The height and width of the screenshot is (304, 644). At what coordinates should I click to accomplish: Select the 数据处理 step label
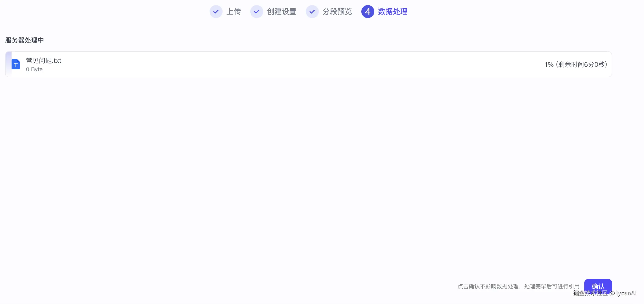click(393, 12)
